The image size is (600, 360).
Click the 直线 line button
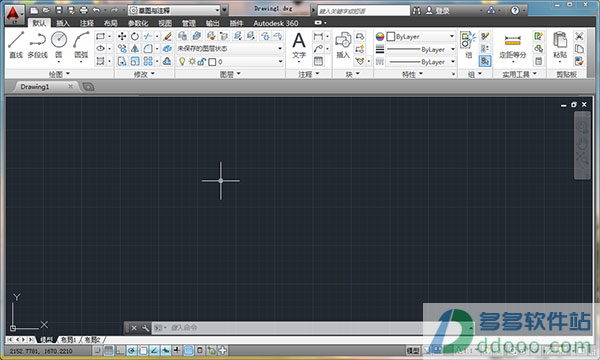tap(16, 45)
